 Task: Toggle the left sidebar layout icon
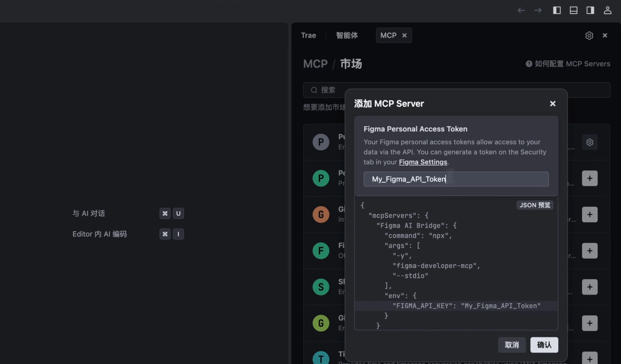click(557, 10)
